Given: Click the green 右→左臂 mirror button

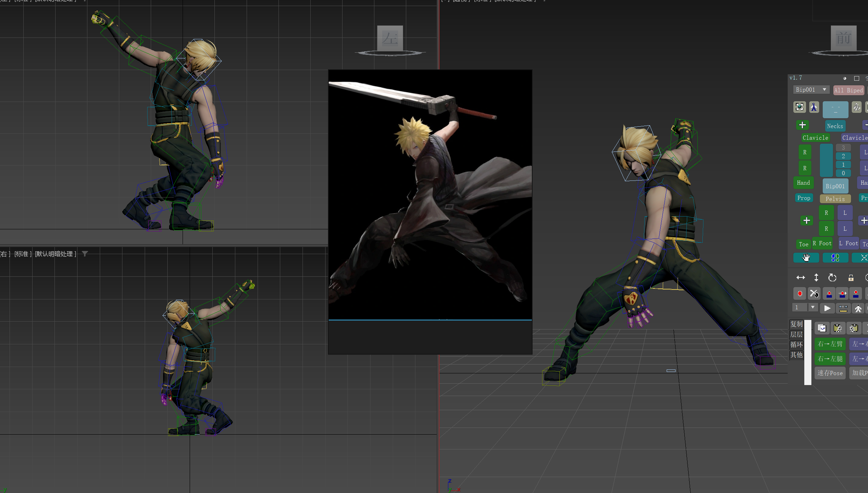Looking at the screenshot, I should 830,344.
